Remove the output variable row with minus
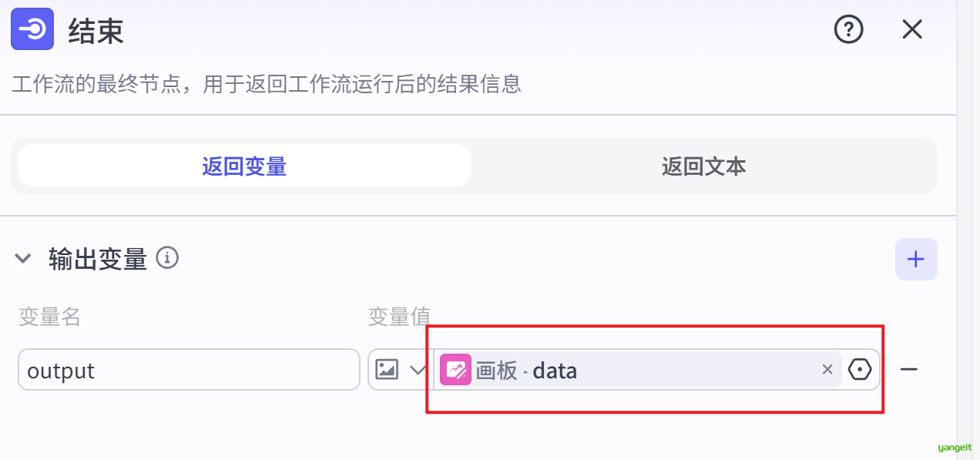This screenshot has height=460, width=980. [909, 370]
